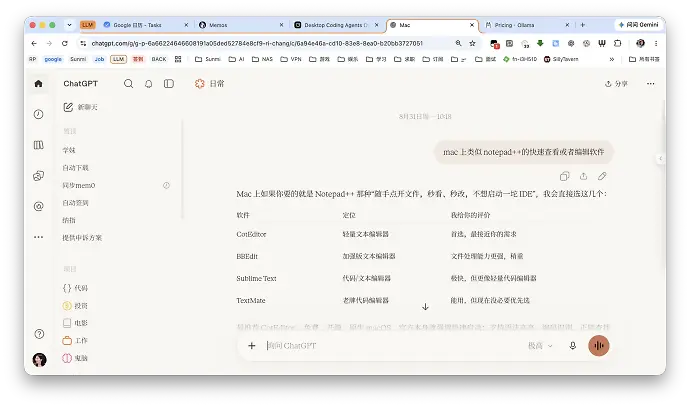Open the VPN bookmarks folder
The width and height of the screenshot is (690, 406).
pos(291,59)
